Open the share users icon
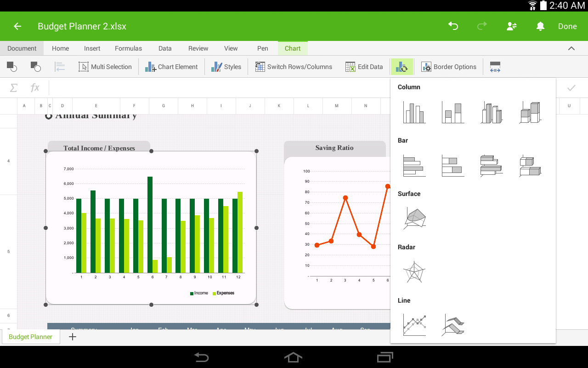Viewport: 588px width, 368px height. point(512,26)
